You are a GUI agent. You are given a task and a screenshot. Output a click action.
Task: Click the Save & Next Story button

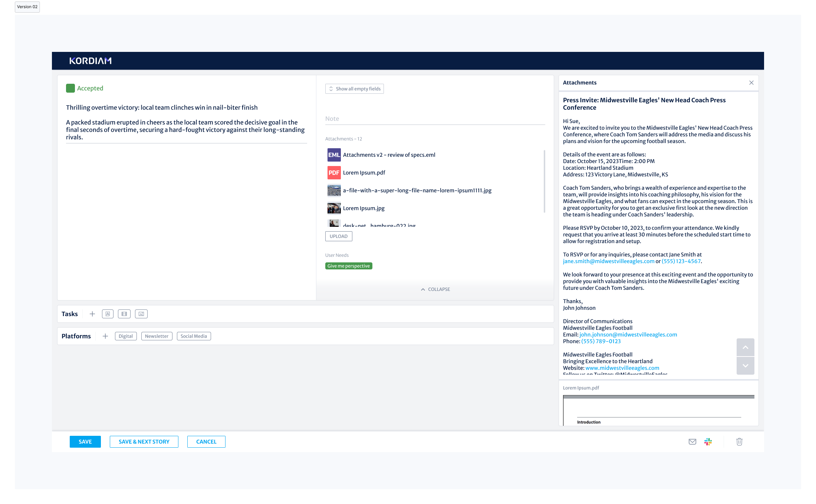click(144, 442)
